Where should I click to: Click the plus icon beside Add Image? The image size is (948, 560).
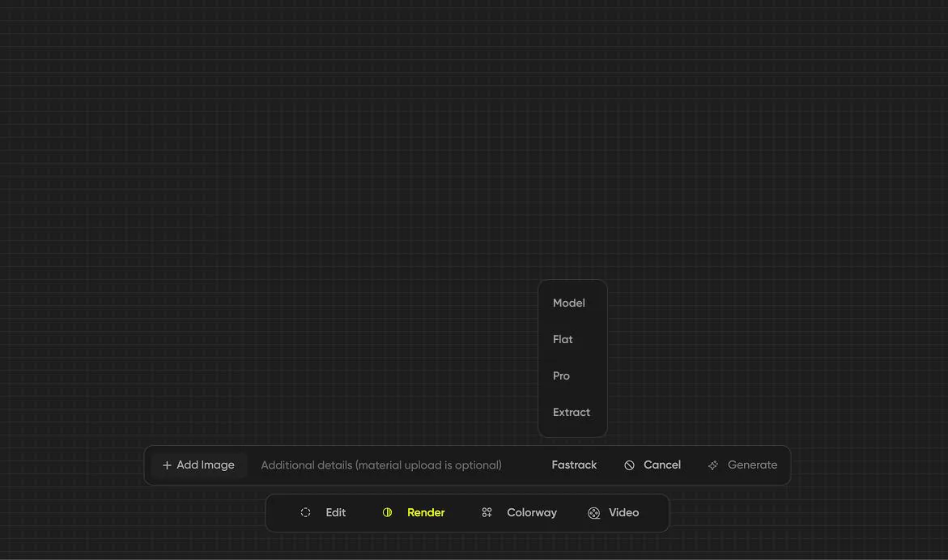[167, 465]
